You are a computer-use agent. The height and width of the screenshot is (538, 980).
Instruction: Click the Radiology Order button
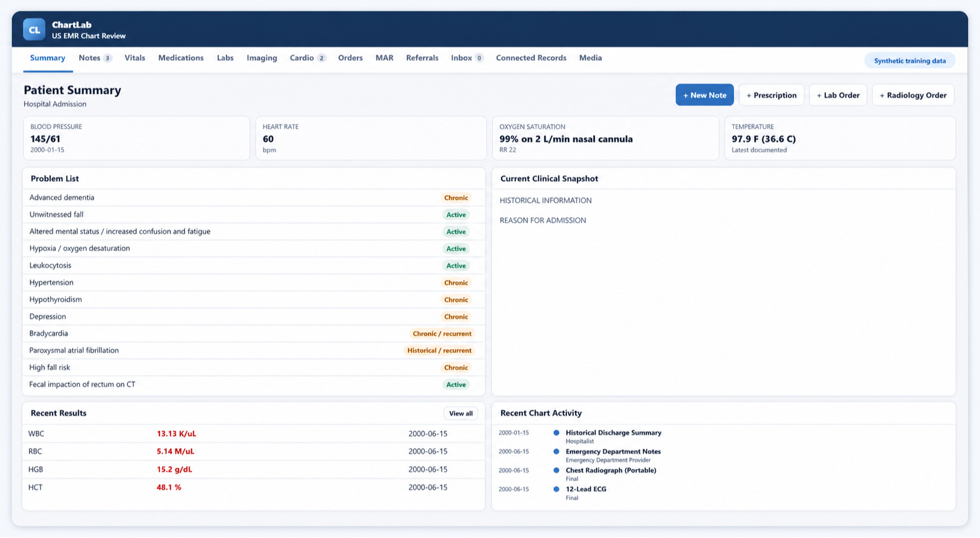(913, 95)
